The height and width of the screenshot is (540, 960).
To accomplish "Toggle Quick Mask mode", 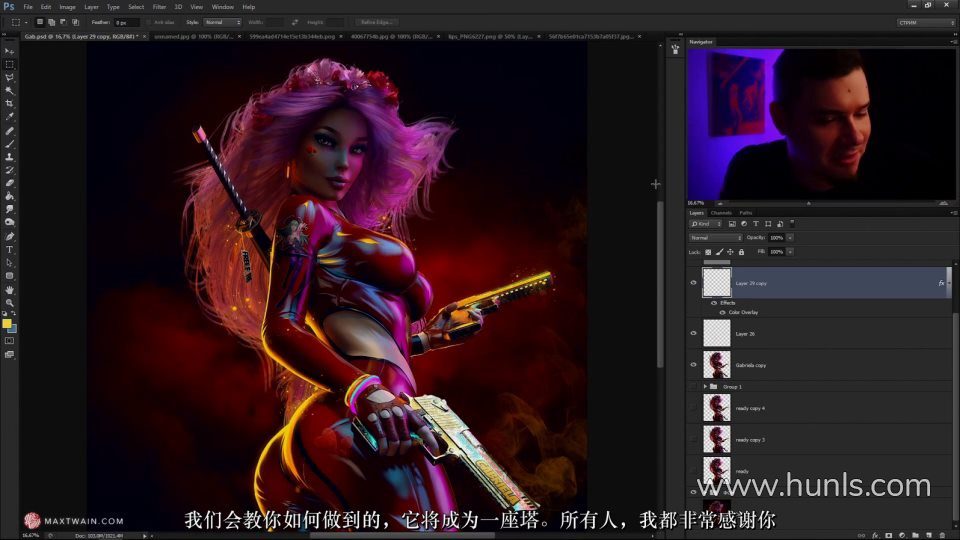I will (x=9, y=341).
